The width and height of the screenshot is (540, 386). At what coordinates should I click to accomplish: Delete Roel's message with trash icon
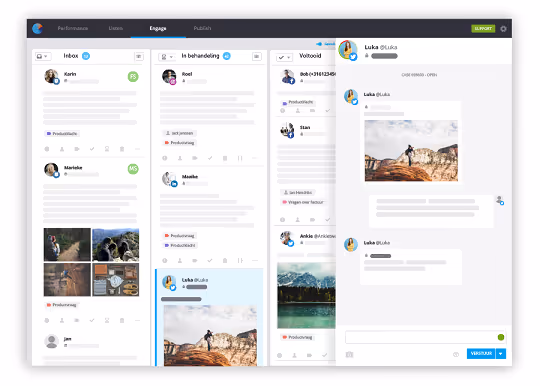(x=225, y=158)
